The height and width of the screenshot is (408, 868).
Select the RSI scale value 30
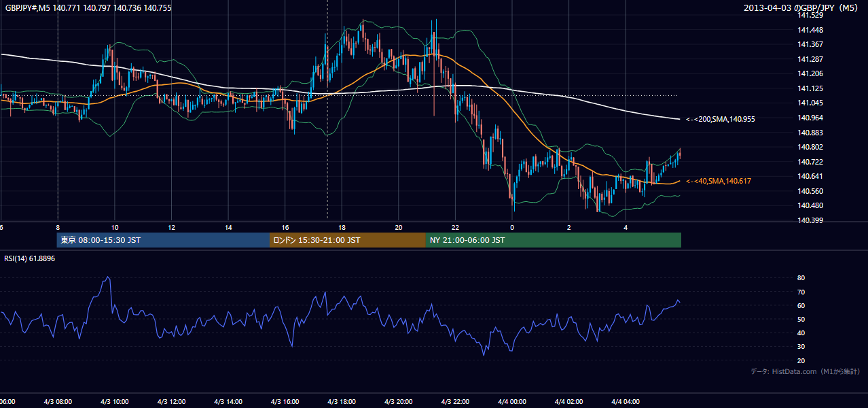[801, 347]
